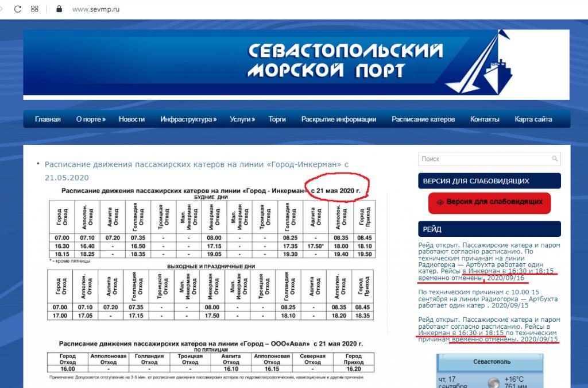Click the БУДНИЕ ДНИ table caption
This screenshot has width=588, height=388.
point(211,197)
